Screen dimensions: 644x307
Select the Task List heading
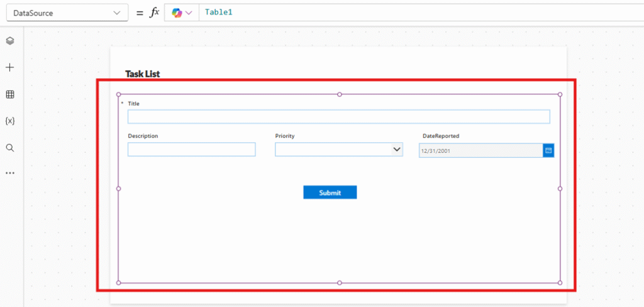[x=143, y=74]
